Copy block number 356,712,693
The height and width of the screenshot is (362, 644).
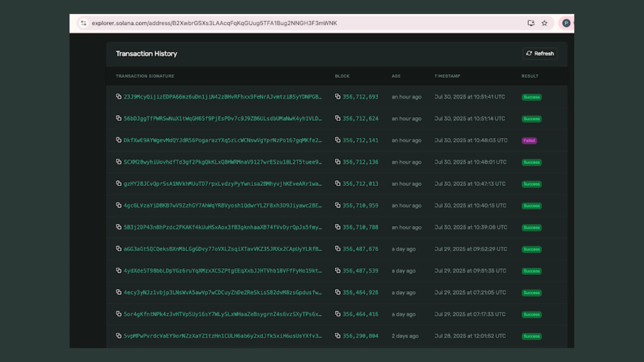(338, 97)
